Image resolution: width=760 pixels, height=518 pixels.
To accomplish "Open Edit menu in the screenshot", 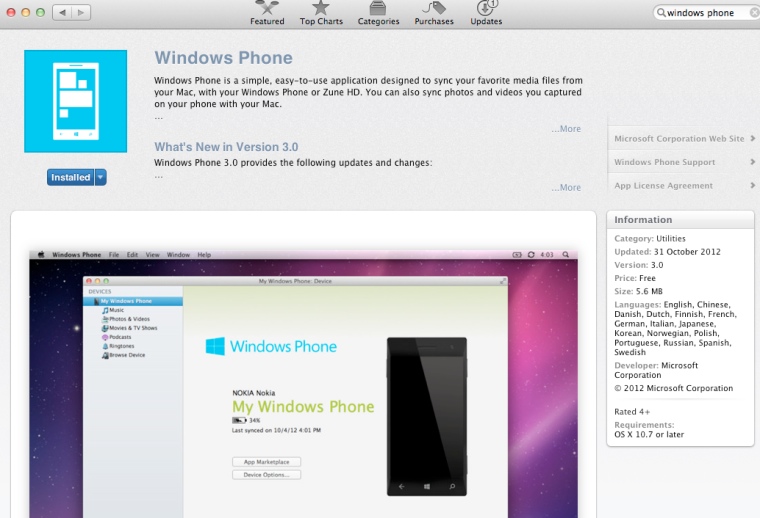I will click(132, 255).
